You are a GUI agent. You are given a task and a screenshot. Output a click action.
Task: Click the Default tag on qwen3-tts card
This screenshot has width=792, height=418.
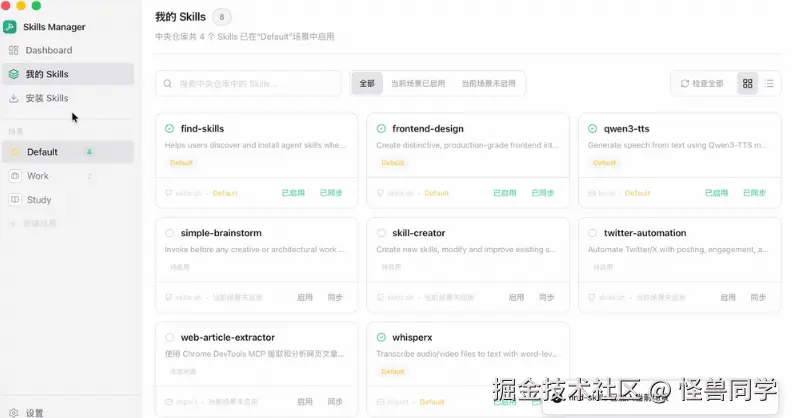pos(605,163)
